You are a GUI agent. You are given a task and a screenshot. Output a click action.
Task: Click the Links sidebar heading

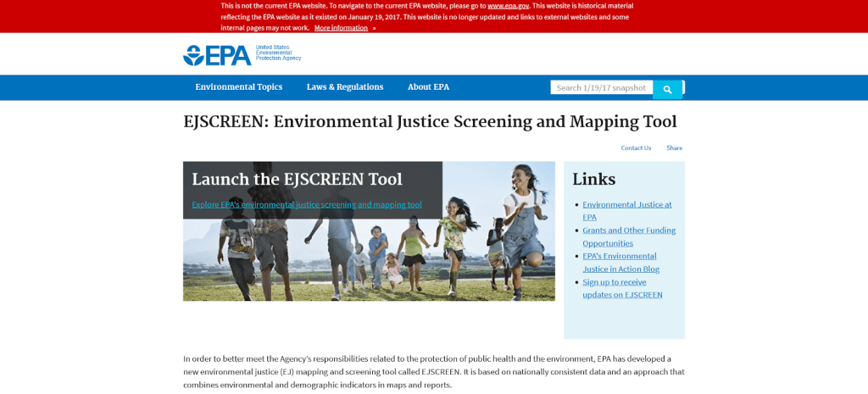pos(593,179)
